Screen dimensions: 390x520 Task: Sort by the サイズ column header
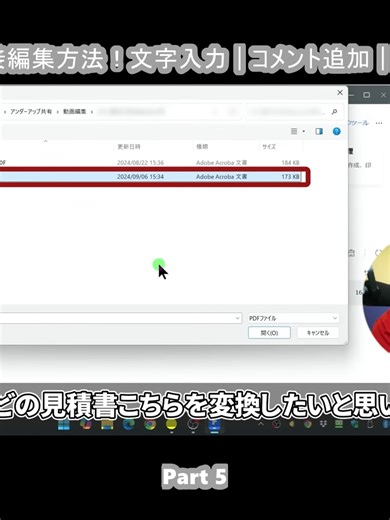pyautogui.click(x=269, y=147)
